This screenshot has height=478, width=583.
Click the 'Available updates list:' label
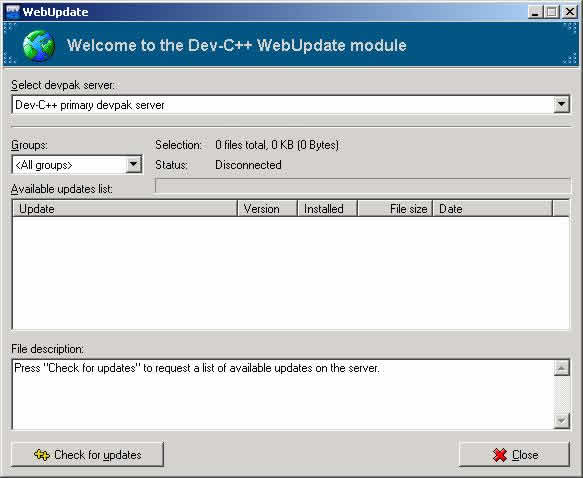(x=62, y=189)
